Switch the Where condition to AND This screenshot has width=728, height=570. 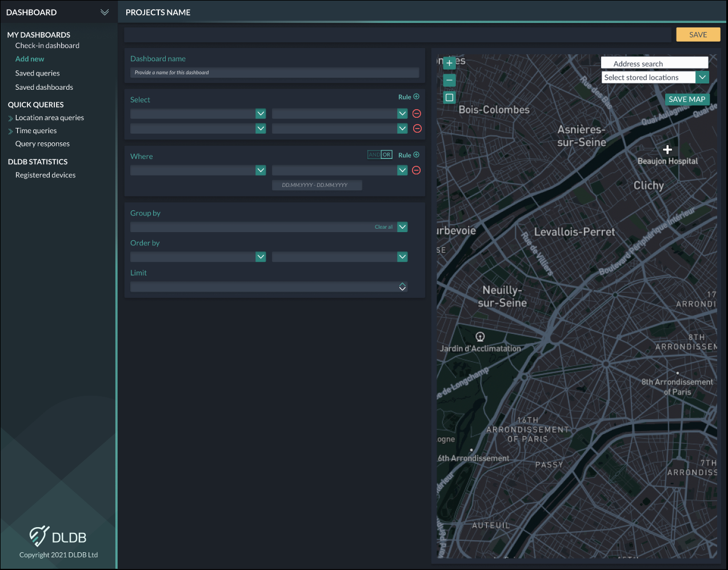coord(374,154)
